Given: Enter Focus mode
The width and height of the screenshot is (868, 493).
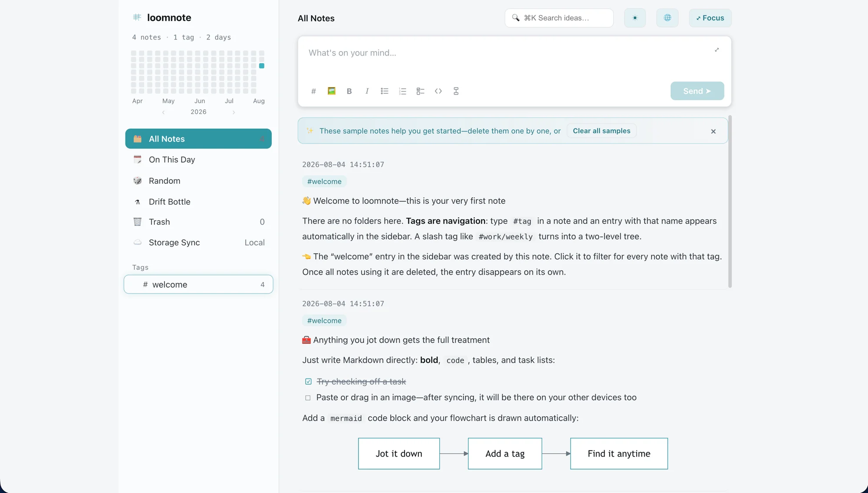Looking at the screenshot, I should pyautogui.click(x=710, y=18).
